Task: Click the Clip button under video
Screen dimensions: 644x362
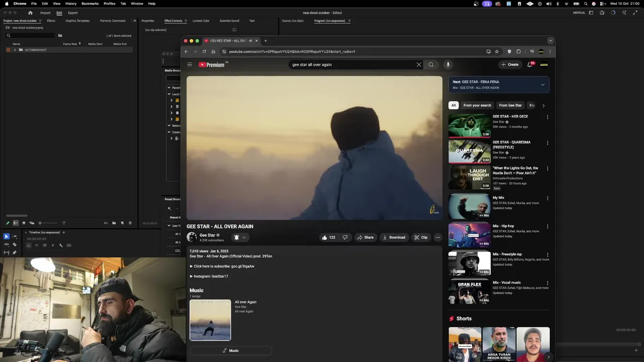Action: [421, 237]
